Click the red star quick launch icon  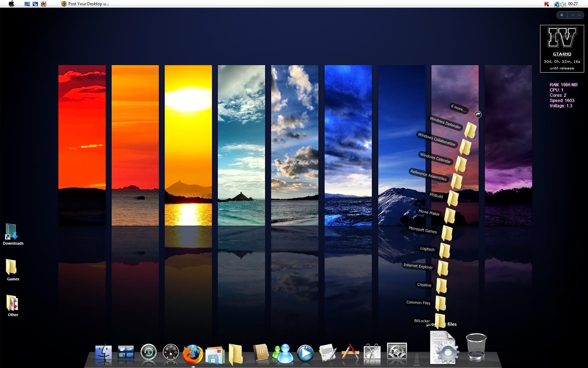[43, 4]
